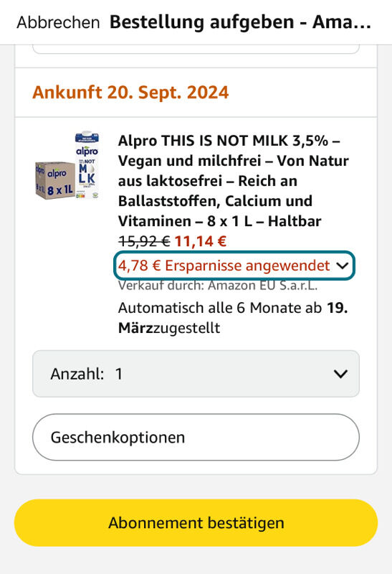Click Verkauf durch Amazon EU S.a.r.L. text

(x=218, y=286)
